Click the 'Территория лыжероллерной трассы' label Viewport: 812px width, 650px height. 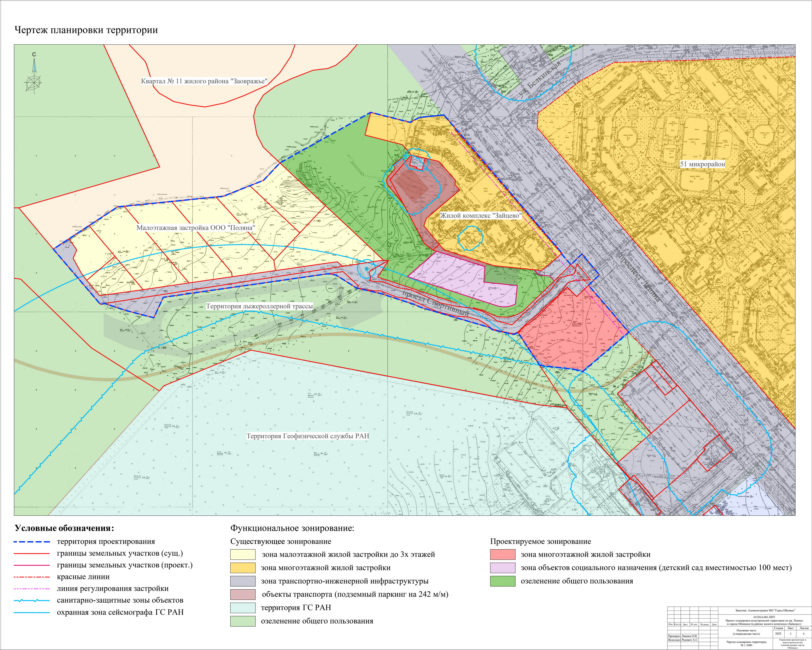[x=259, y=306]
